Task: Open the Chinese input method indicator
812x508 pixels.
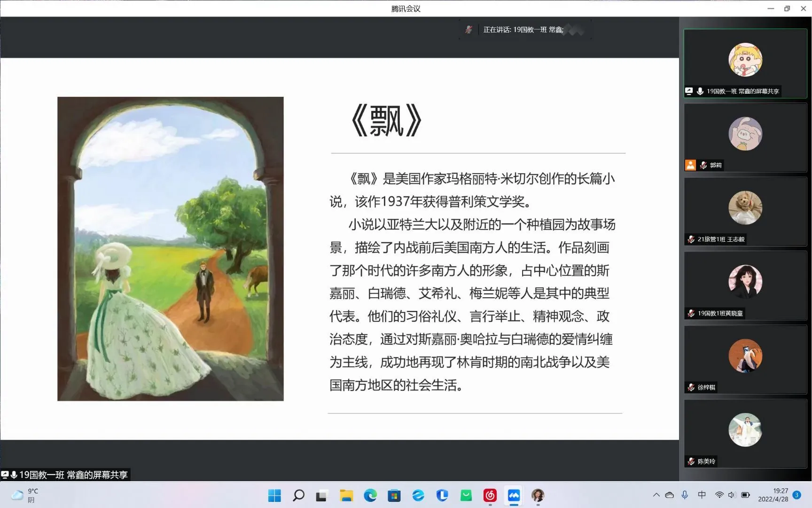Action: click(x=702, y=495)
